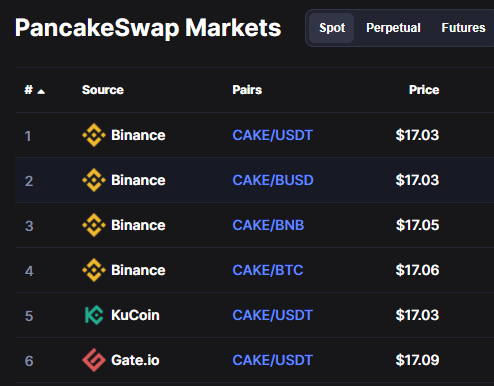Click the KuCoin logo icon
Screen dimensions: 494x386
94,315
